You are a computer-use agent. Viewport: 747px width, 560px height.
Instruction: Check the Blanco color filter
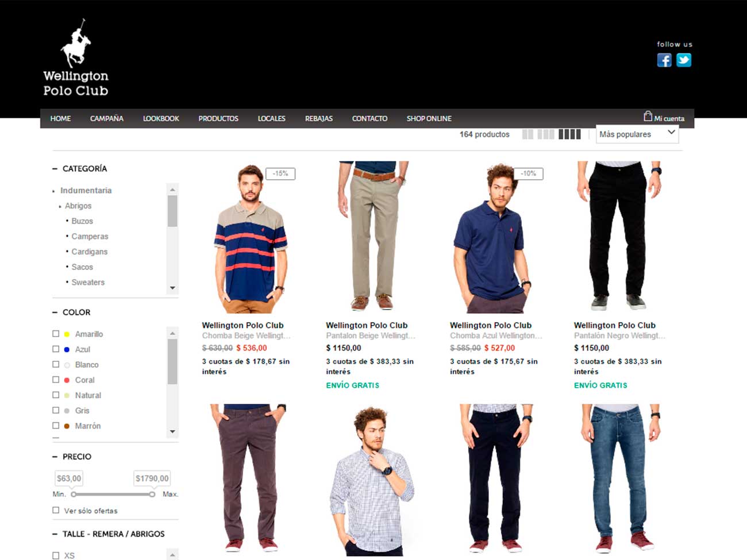[56, 364]
